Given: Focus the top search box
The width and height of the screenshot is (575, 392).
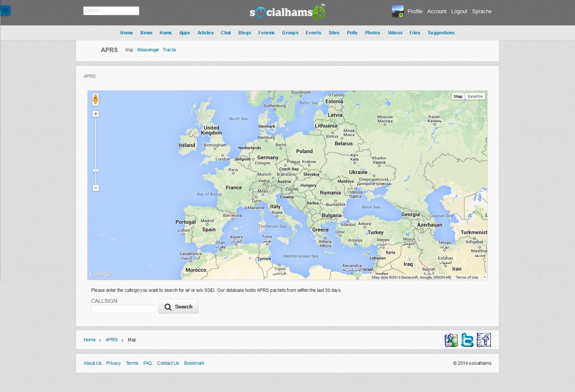Looking at the screenshot, I should [111, 11].
